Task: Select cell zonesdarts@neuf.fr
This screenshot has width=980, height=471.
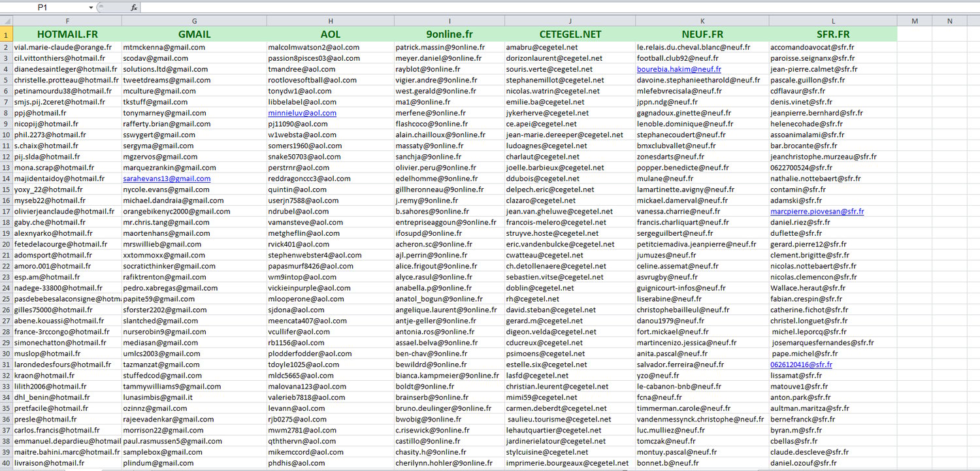Action: [x=702, y=157]
